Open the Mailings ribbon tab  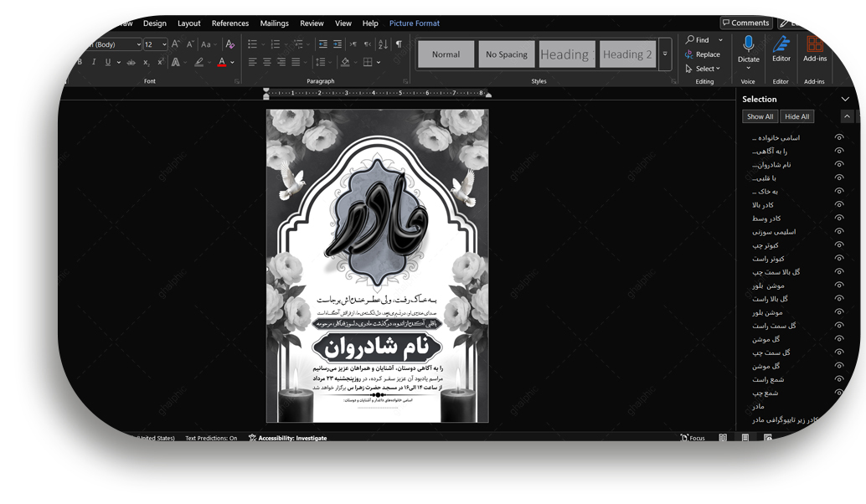(274, 23)
